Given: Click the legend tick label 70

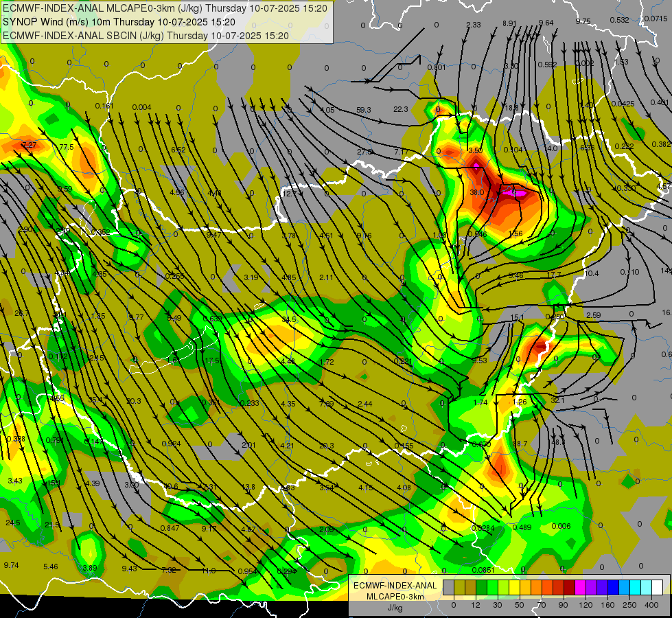Looking at the screenshot, I should 542,605.
